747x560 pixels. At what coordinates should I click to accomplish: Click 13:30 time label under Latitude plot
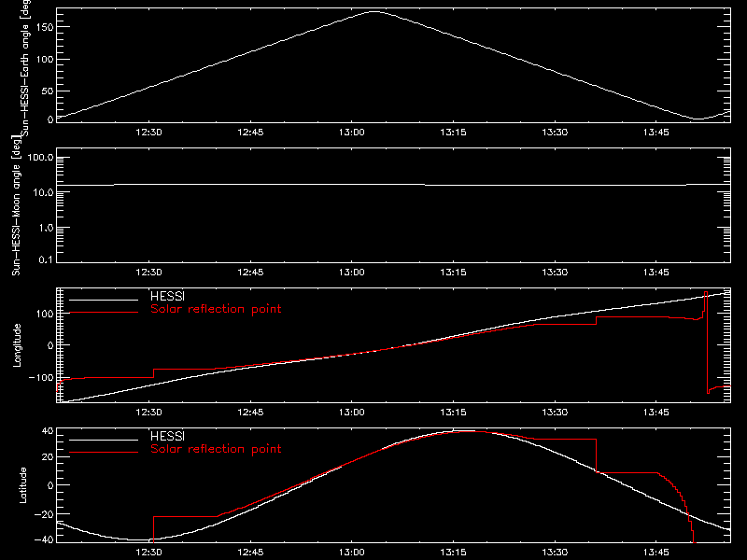pyautogui.click(x=555, y=553)
